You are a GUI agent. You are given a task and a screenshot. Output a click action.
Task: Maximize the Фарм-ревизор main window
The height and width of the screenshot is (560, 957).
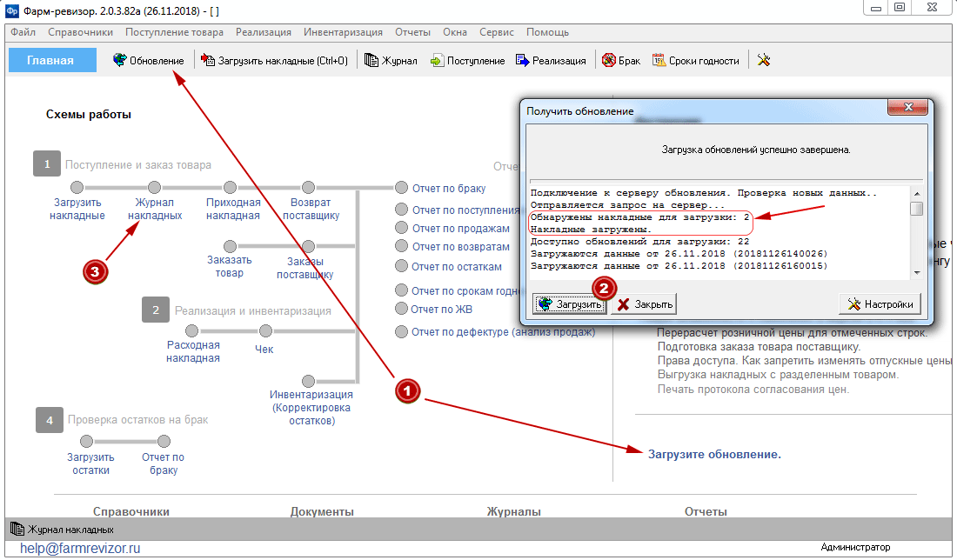pos(900,8)
